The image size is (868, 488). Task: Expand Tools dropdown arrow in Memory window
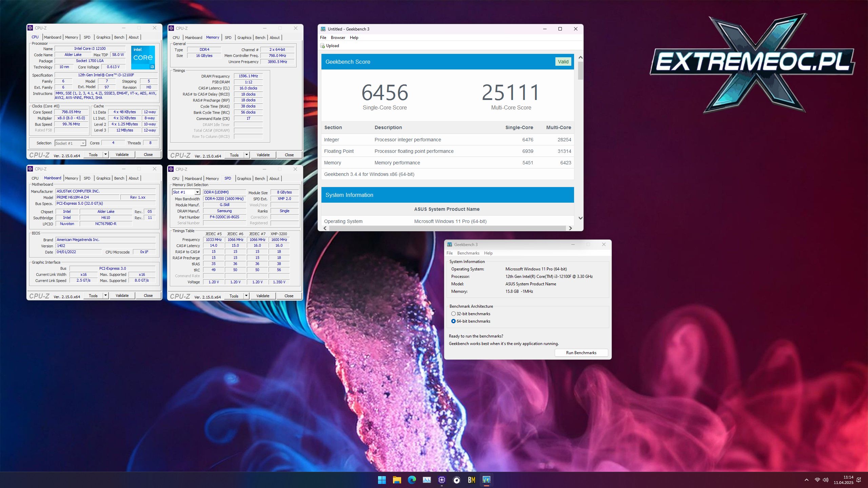[246, 155]
